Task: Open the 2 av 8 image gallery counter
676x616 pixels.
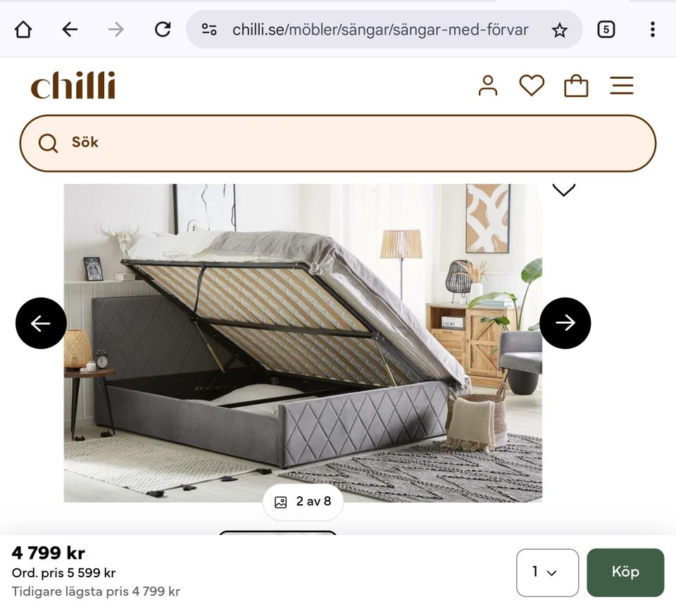Action: tap(303, 502)
